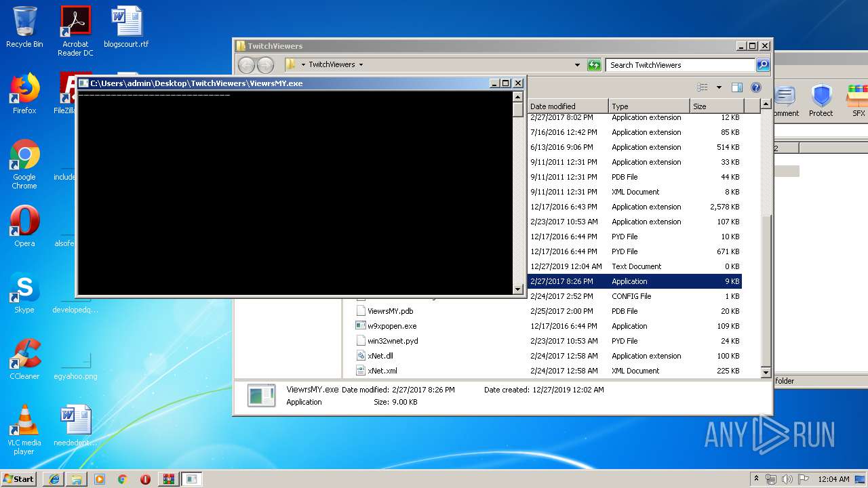
Task: Open Windows Explorer taskbar button
Action: 77,479
